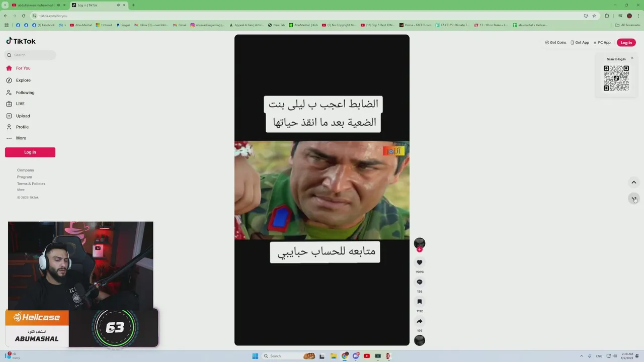This screenshot has height=362, width=644.
Task: Open the taskbar volume control
Action: click(x=615, y=356)
